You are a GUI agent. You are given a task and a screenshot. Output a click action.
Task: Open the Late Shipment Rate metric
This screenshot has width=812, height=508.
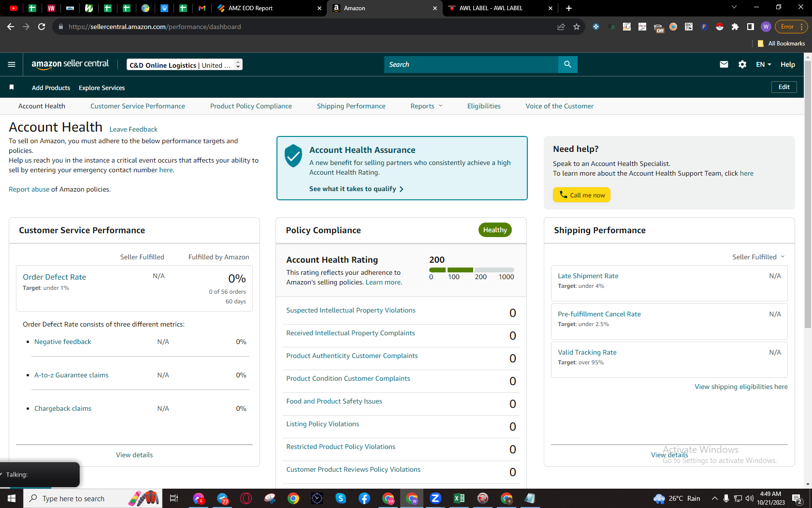coord(588,276)
